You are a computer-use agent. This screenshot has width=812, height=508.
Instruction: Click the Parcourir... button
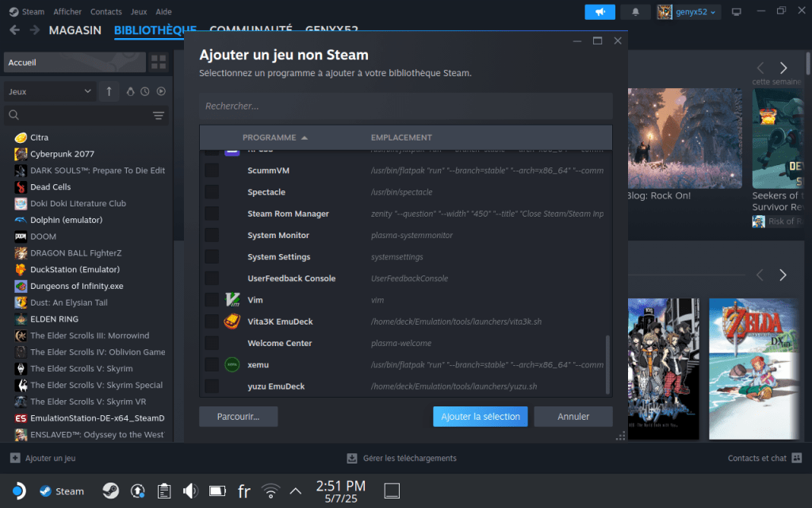(239, 416)
